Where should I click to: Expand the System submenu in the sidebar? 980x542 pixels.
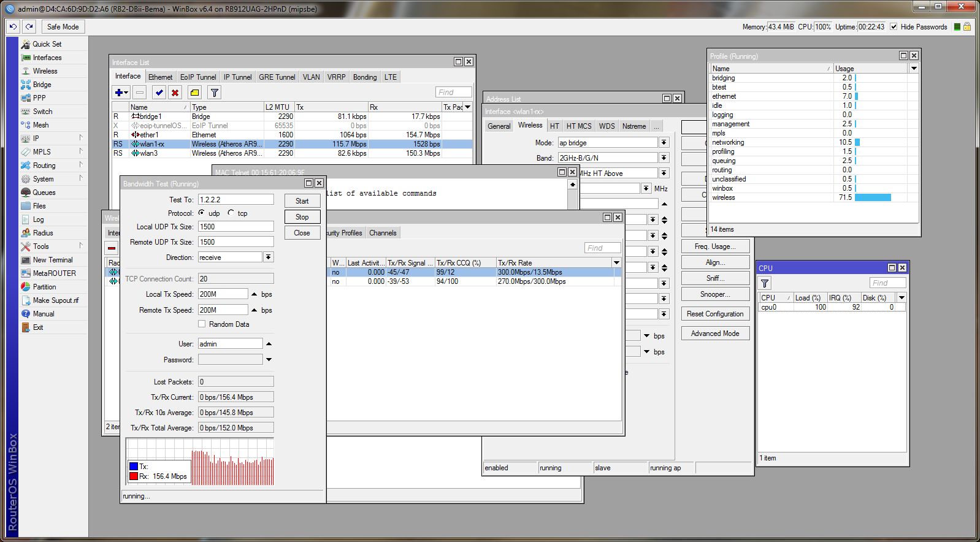coord(80,178)
